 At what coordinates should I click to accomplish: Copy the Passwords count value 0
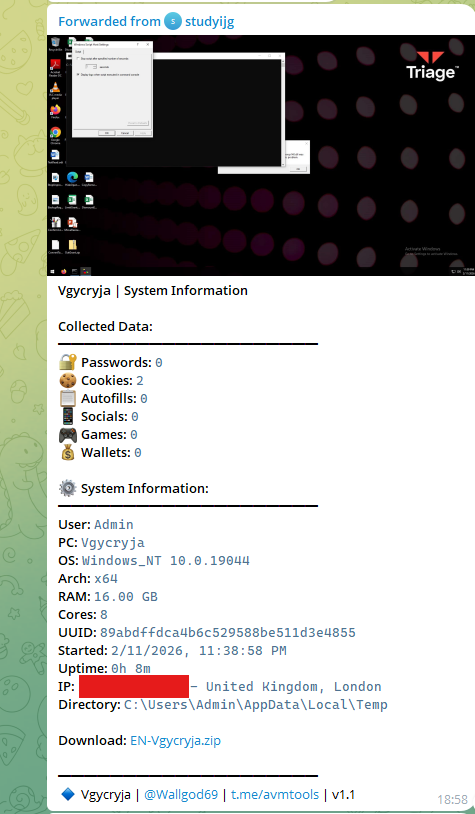coord(159,362)
